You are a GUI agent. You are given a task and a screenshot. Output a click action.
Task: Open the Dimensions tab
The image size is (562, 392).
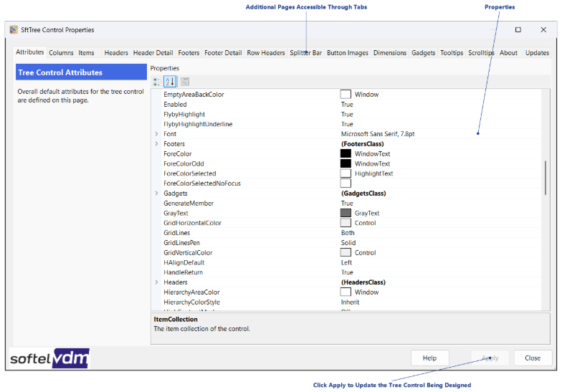(x=390, y=53)
